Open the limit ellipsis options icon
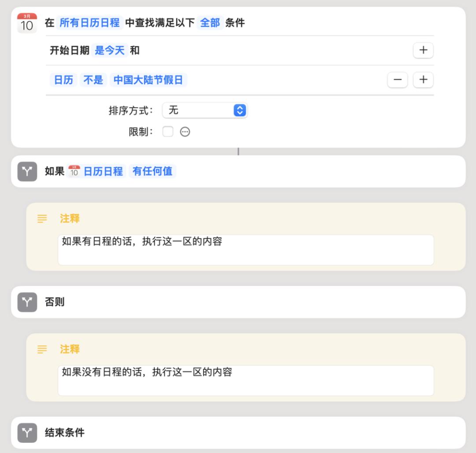This screenshot has height=453, width=476. pyautogui.click(x=185, y=132)
